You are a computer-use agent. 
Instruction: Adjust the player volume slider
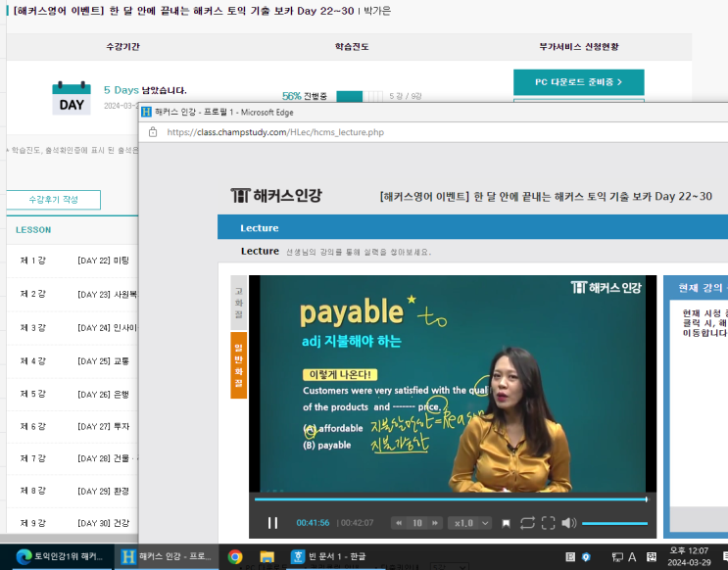click(x=614, y=523)
